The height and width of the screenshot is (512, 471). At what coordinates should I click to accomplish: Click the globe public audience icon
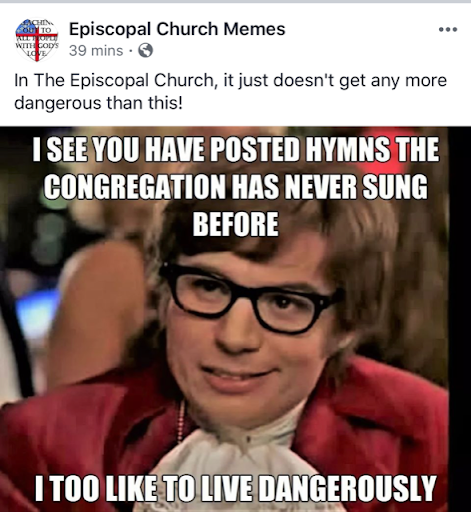tap(145, 51)
